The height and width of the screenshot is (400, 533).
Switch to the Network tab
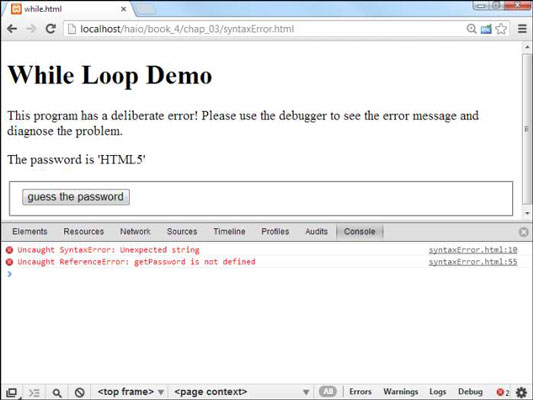(135, 231)
